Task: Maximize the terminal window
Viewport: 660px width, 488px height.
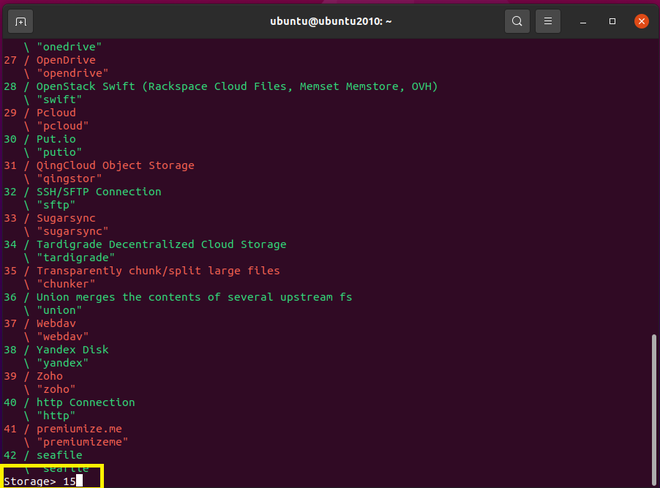Action: point(612,21)
